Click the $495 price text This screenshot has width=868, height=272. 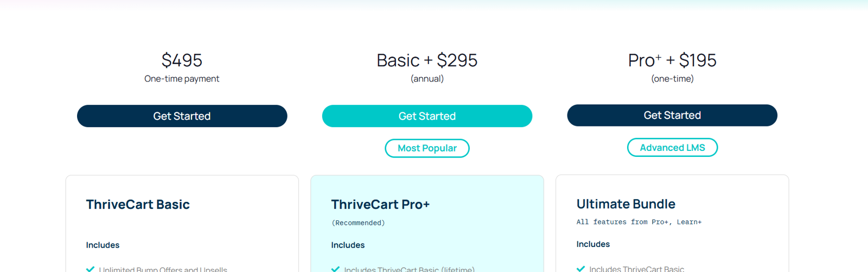pos(182,60)
